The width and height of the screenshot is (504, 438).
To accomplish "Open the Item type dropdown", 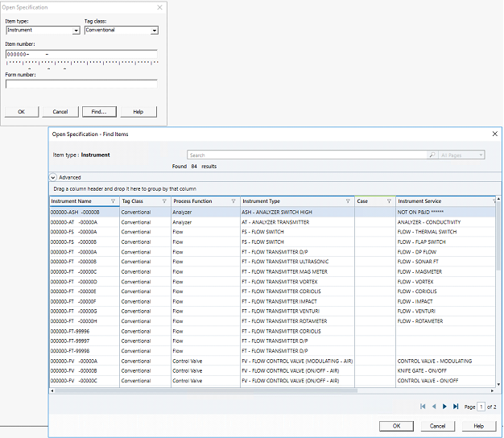I will tap(76, 31).
